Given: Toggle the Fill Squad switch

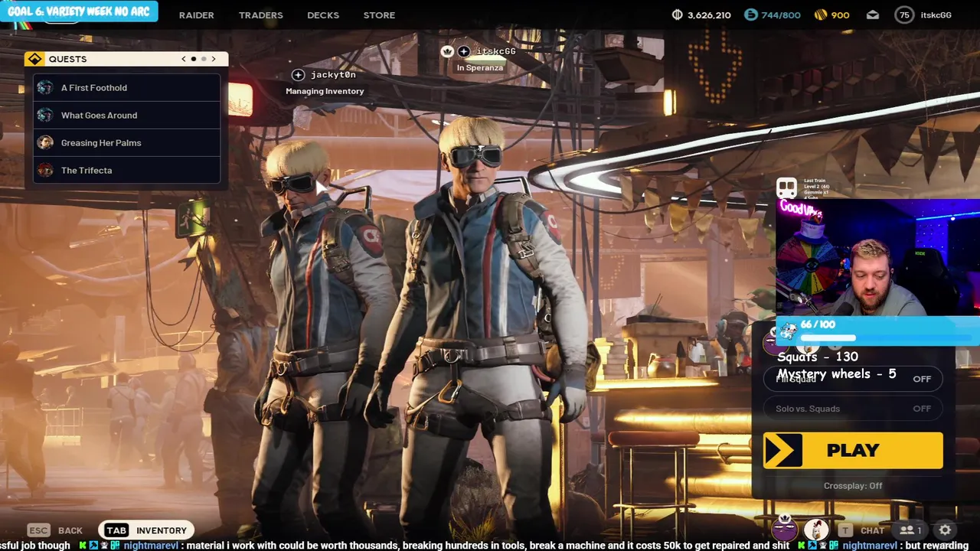Looking at the screenshot, I should pyautogui.click(x=853, y=379).
